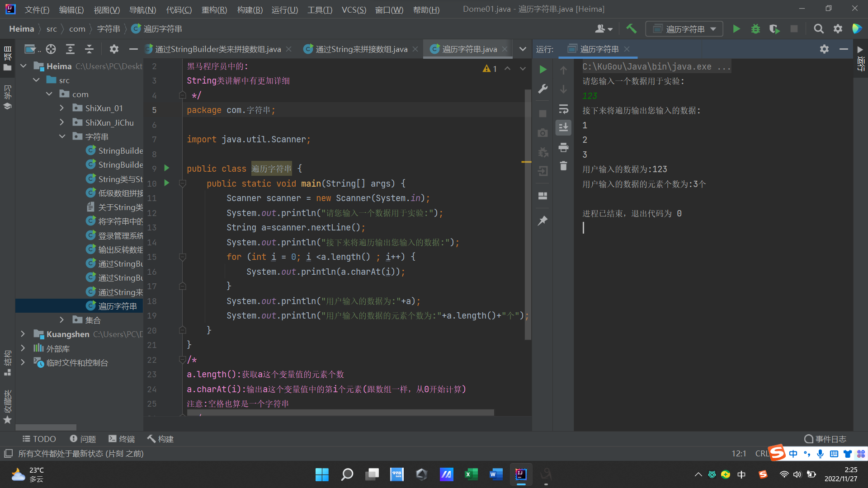Image resolution: width=868 pixels, height=488 pixels.
Task: Open run configuration dropdown 遍历字符串
Action: [684, 29]
